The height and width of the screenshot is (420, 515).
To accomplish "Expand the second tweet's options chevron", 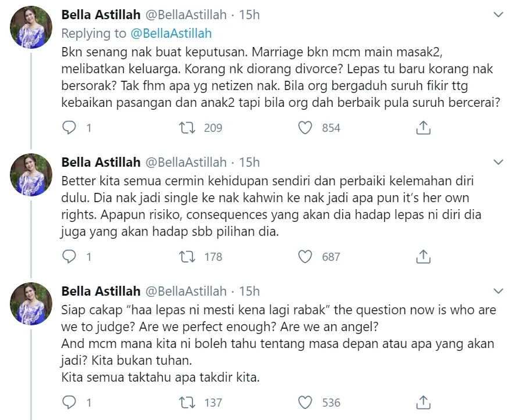I will point(498,161).
